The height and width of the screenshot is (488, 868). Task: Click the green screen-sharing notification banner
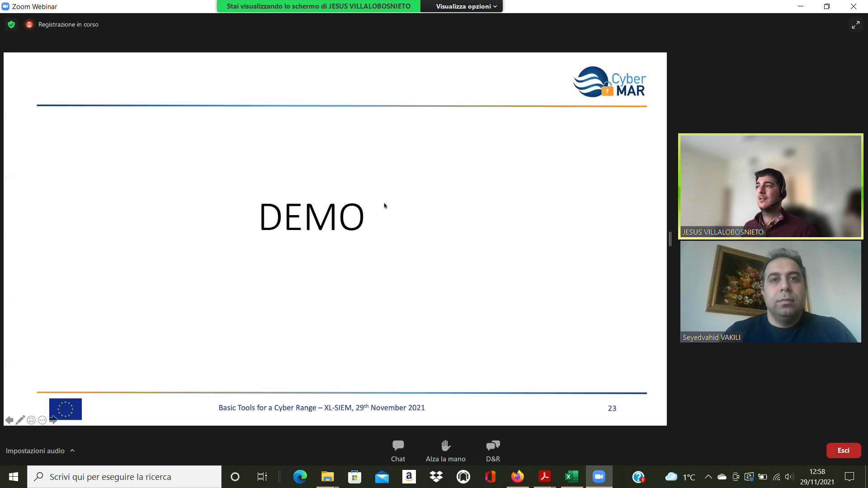318,6
